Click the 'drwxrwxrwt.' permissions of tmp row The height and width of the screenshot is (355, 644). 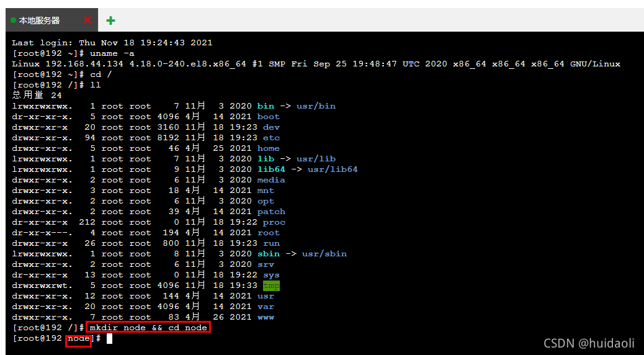(42, 285)
